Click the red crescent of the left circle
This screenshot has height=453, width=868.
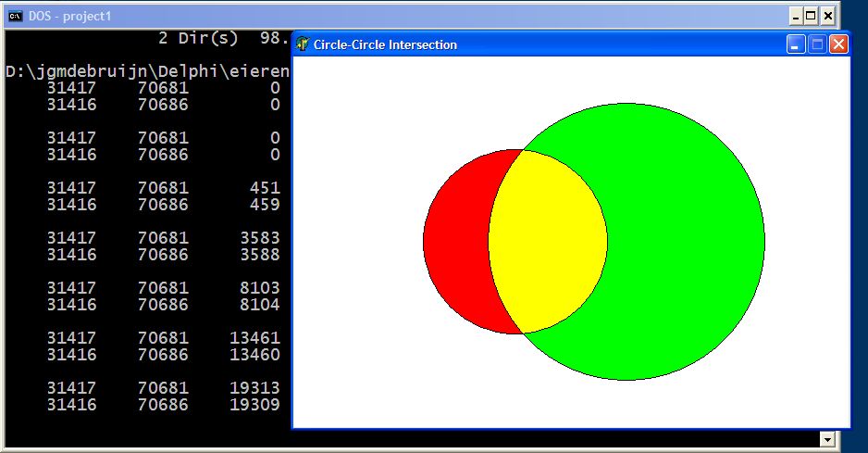(454, 241)
